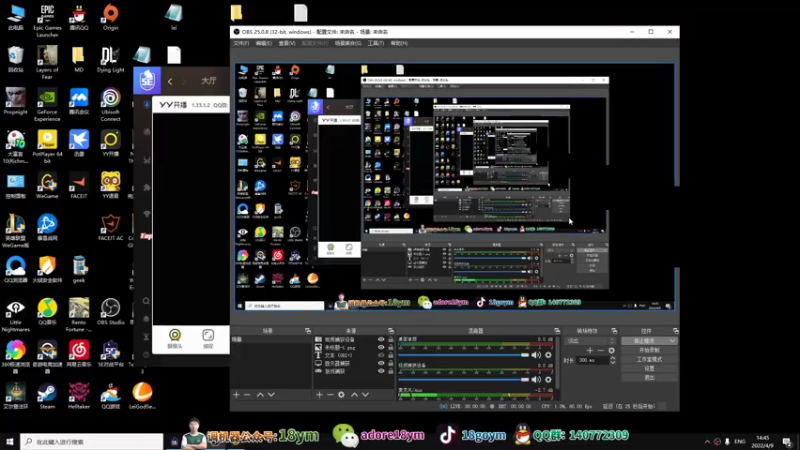Open the Epic Games Launcher shortcut
The width and height of the screenshot is (800, 450).
(x=47, y=20)
